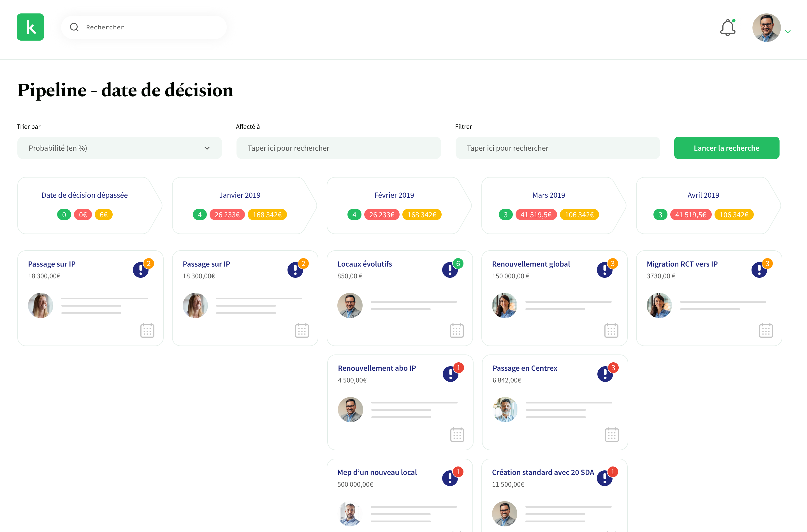This screenshot has height=532, width=807.
Task: Open the Trier par Probabilité dropdown
Action: click(x=119, y=148)
